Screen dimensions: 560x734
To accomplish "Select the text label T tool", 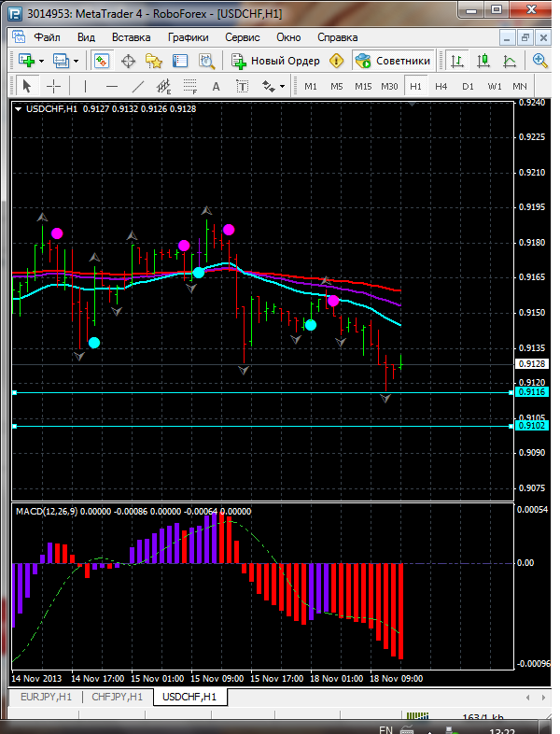I will click(x=242, y=86).
